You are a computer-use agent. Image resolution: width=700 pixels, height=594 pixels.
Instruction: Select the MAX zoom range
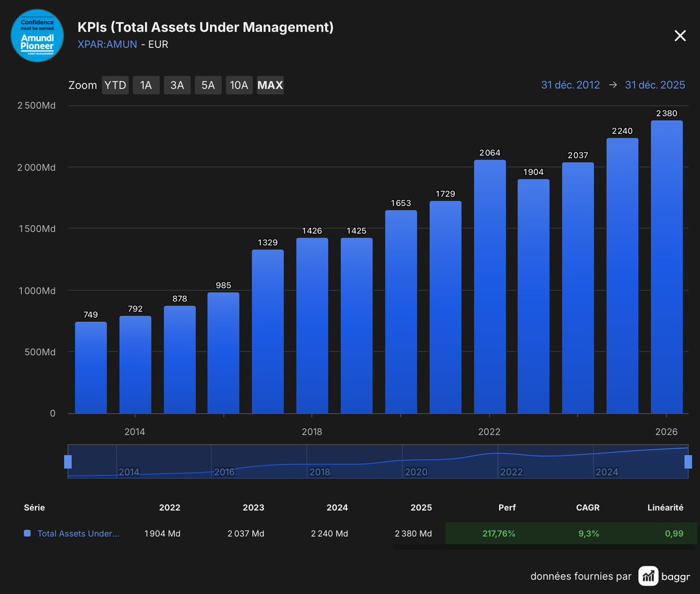(270, 85)
